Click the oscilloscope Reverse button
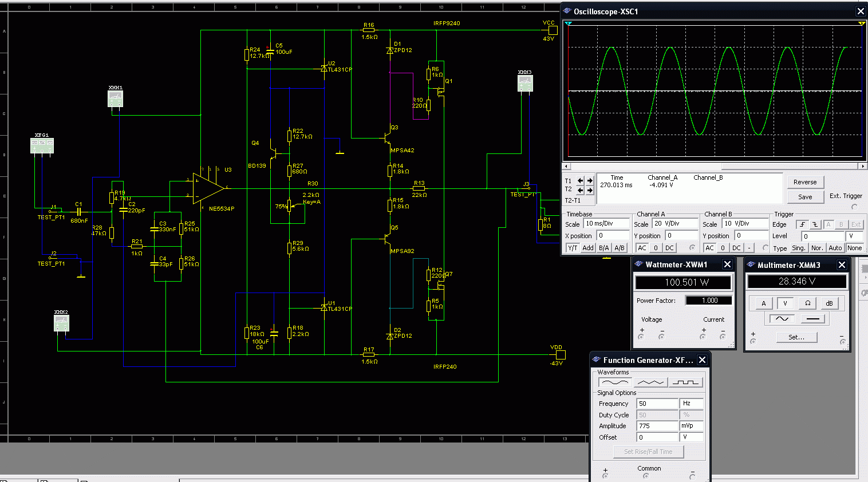This screenshot has width=868, height=482. pos(804,182)
